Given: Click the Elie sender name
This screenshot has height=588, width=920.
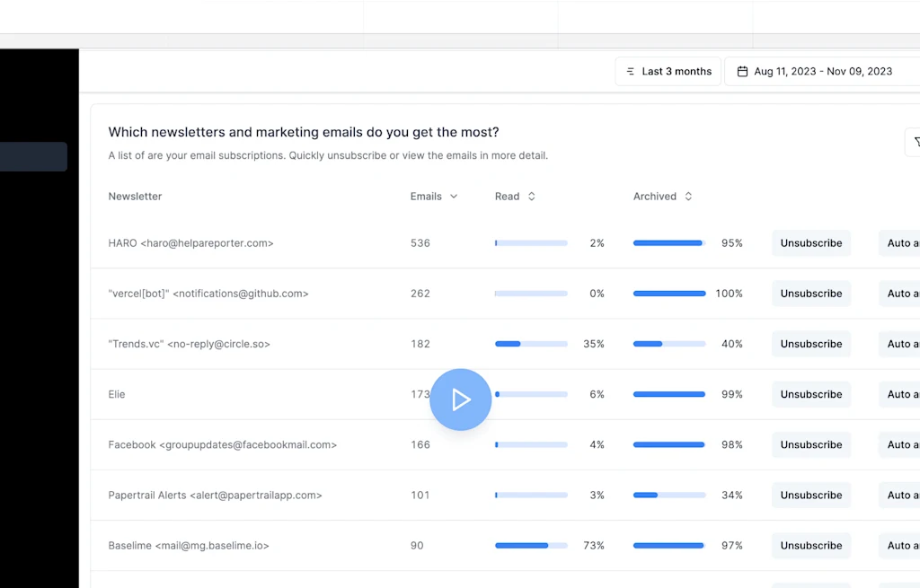Looking at the screenshot, I should [117, 394].
